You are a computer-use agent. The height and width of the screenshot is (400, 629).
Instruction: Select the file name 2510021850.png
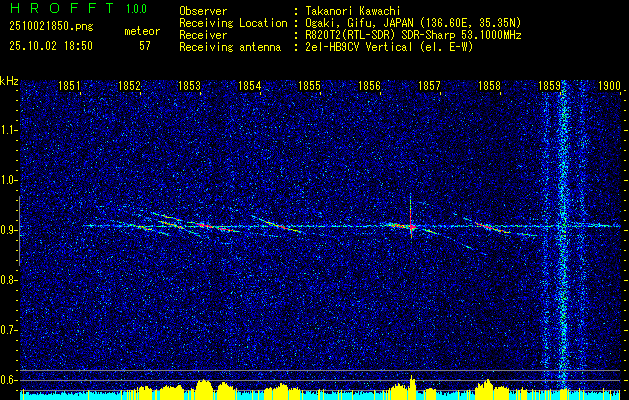(x=51, y=27)
